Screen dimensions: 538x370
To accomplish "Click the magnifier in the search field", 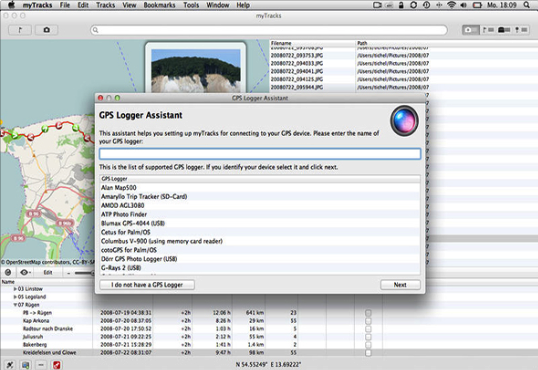I will click(x=96, y=30).
